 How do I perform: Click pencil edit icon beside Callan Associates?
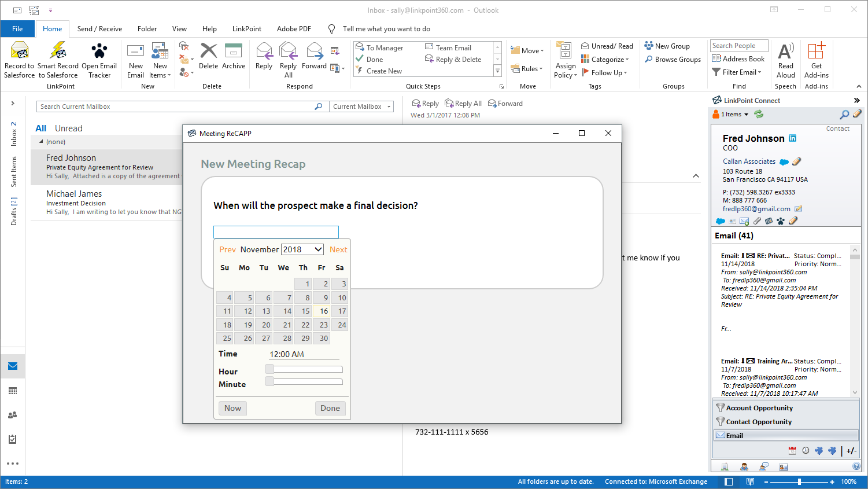[796, 162]
